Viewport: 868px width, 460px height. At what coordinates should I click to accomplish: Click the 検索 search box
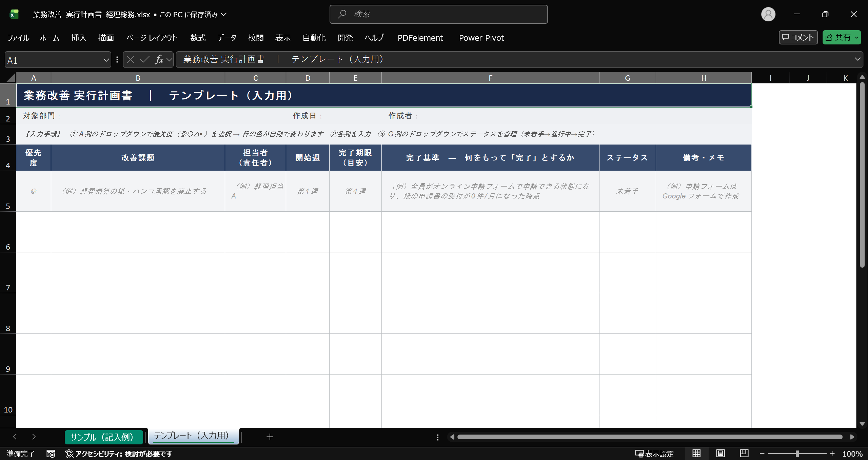pyautogui.click(x=438, y=14)
